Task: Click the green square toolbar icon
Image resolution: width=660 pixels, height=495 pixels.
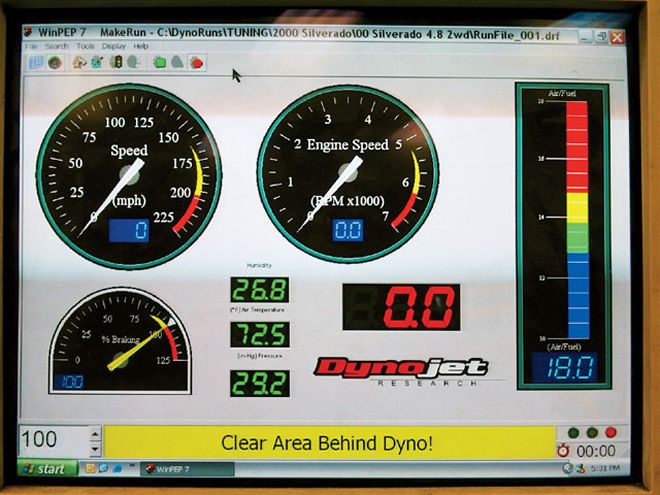Action: [160, 63]
